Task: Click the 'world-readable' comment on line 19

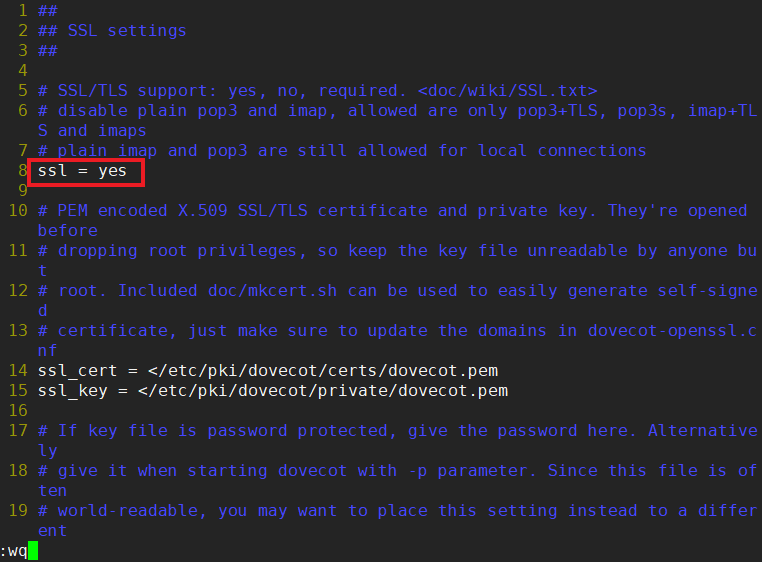Action: tap(128, 511)
